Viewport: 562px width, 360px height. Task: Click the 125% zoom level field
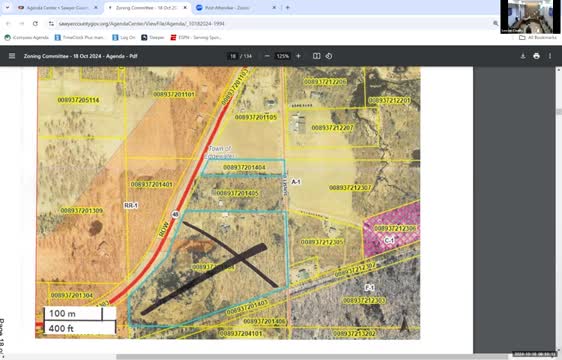click(282, 56)
